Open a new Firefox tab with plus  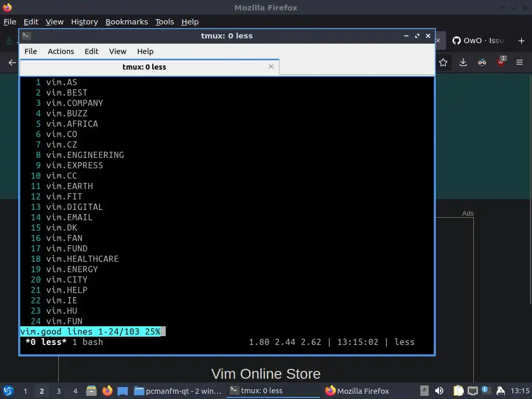(522, 41)
